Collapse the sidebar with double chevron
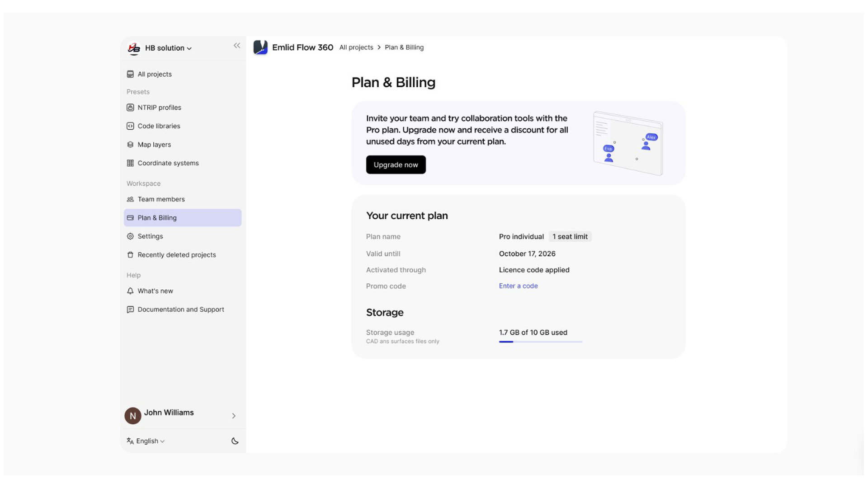This screenshot has width=868, height=488. [x=237, y=46]
